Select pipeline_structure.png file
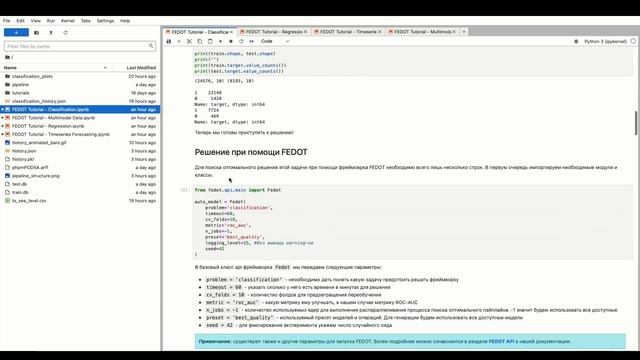The image size is (640, 360). click(x=80, y=176)
